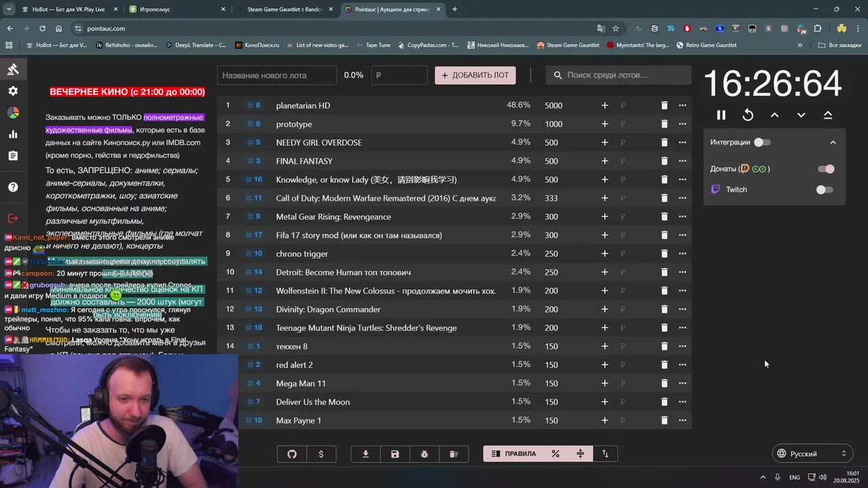Click the Metal Gear Rising: Revengeance lot name
The image size is (868, 488).
pos(334,217)
